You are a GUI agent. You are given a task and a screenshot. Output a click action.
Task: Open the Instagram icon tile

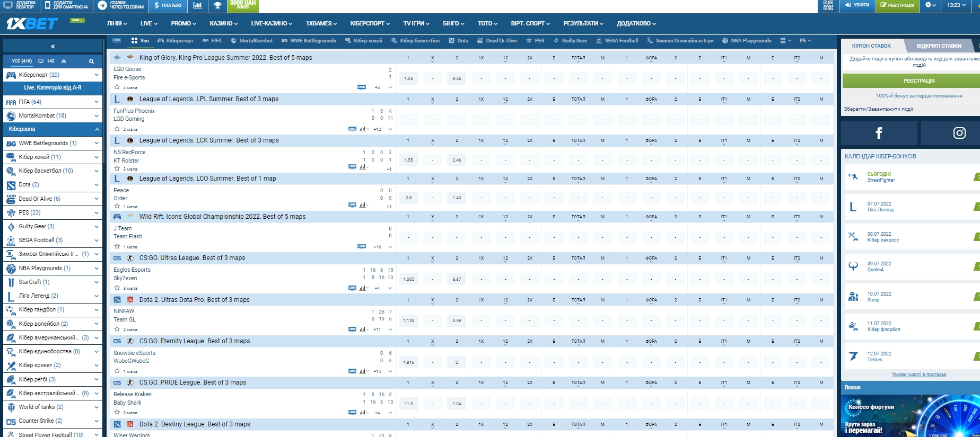959,133
